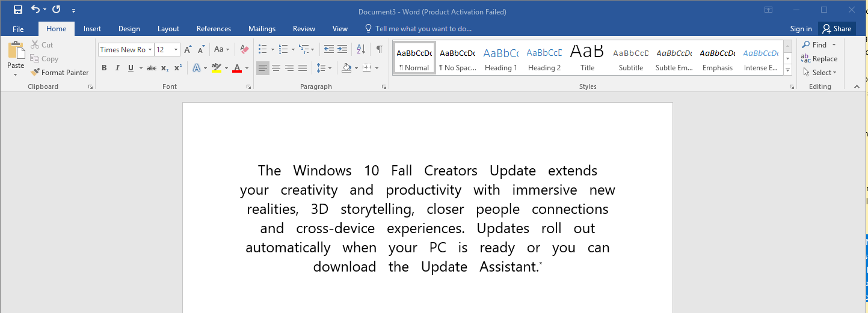Switch to the Design tab

[129, 29]
